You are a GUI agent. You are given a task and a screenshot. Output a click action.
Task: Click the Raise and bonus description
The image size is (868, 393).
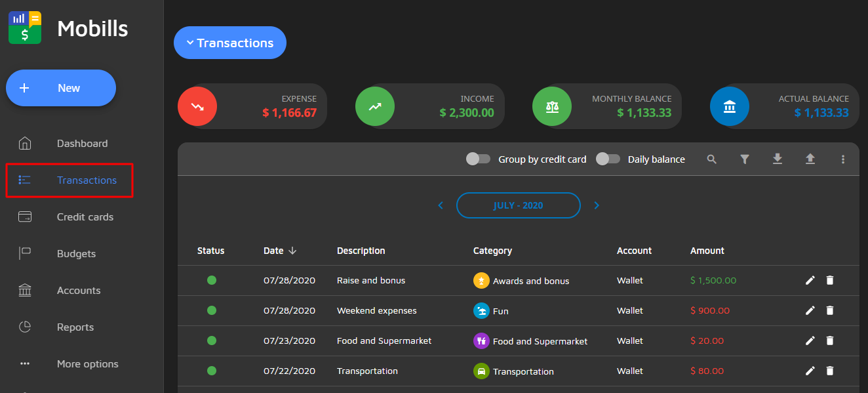(371, 280)
